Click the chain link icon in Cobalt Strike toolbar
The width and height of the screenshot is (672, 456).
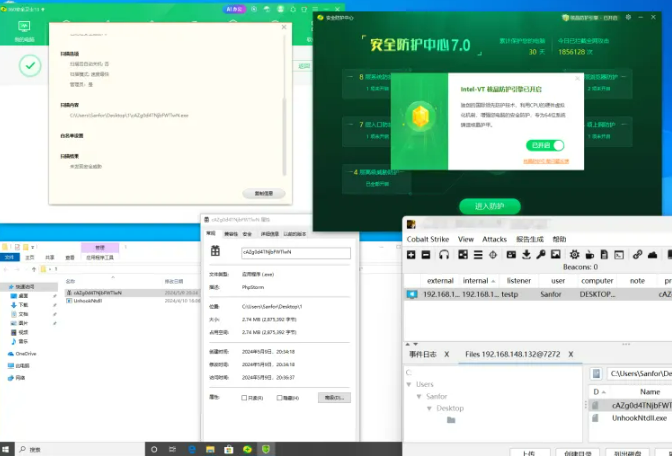(x=637, y=255)
